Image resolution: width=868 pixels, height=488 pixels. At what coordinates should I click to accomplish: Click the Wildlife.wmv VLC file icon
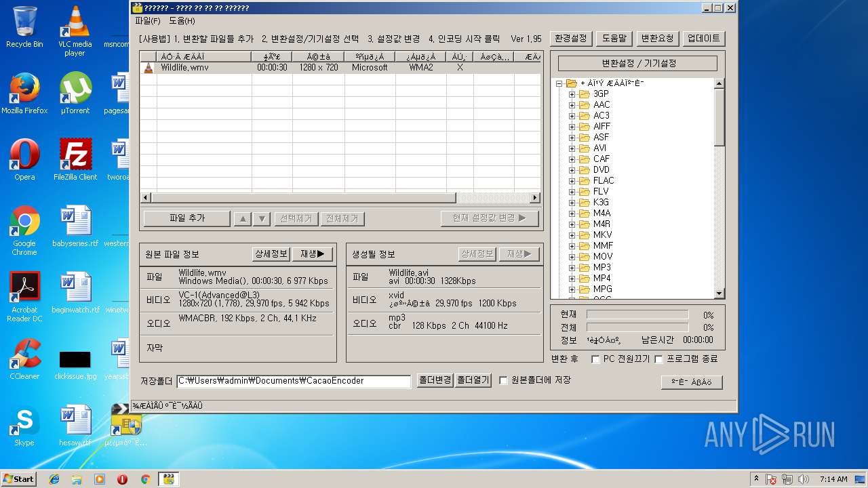coord(149,68)
